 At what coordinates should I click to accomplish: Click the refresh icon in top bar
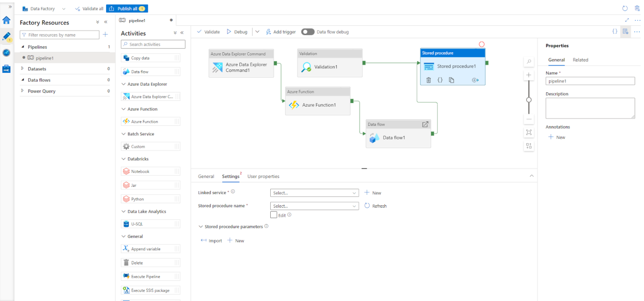click(x=625, y=8)
